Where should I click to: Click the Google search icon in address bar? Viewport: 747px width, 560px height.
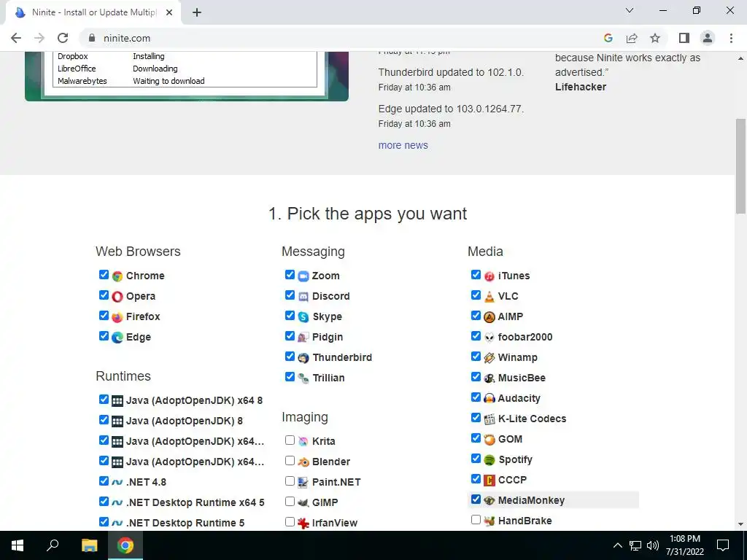point(608,38)
